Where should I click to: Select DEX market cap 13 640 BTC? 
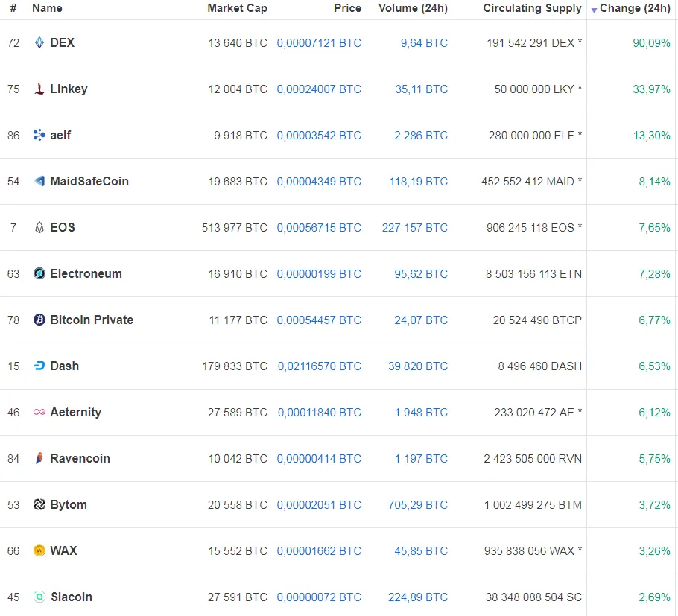[238, 42]
